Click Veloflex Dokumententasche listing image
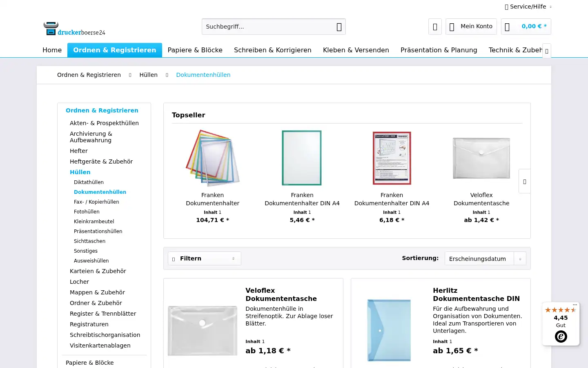This screenshot has height=368, width=588. [x=203, y=331]
